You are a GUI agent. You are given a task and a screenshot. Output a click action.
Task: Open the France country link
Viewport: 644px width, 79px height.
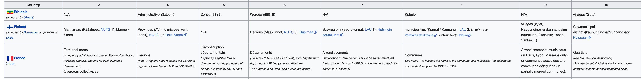pos(20,58)
